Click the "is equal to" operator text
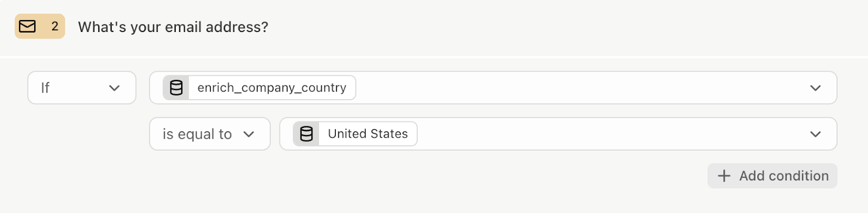 coord(197,134)
